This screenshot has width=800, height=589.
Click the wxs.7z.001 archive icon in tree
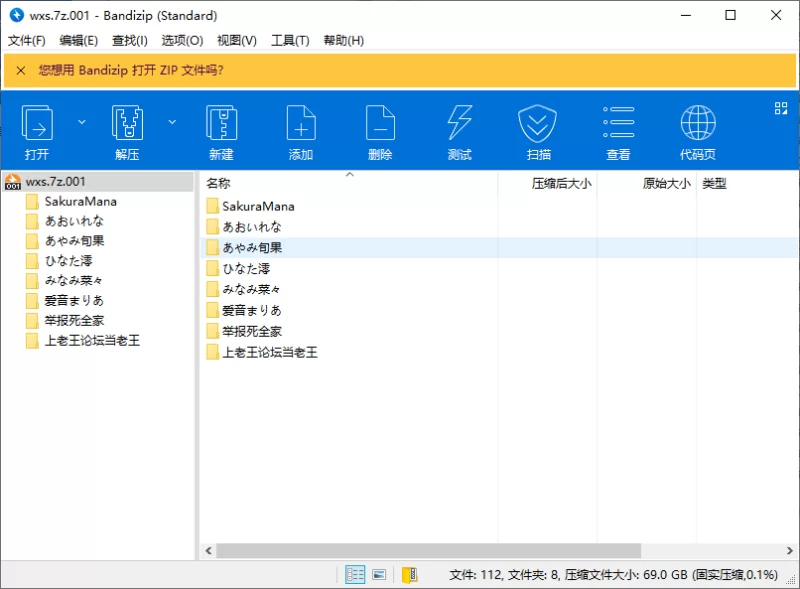tap(13, 182)
